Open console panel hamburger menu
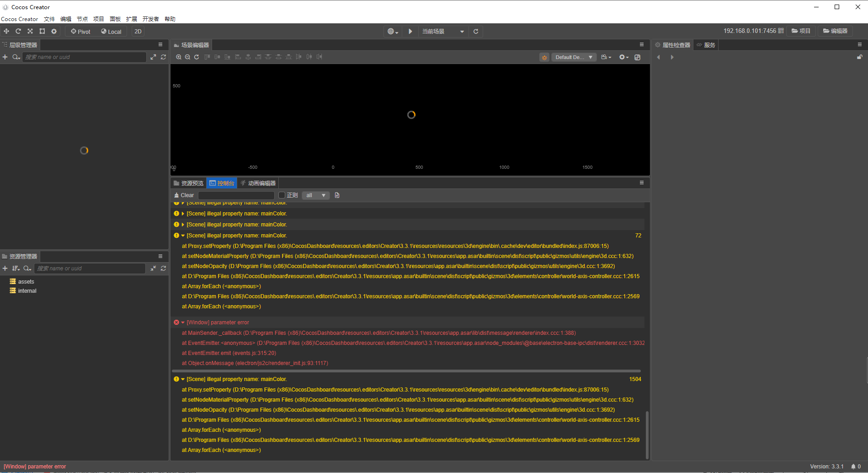 (x=642, y=183)
